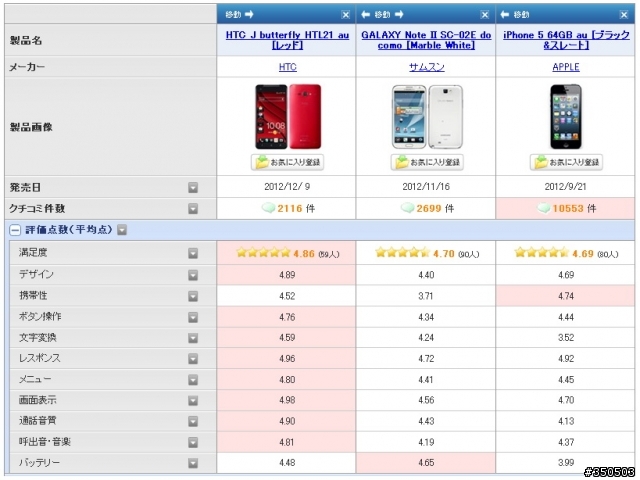640x480 pixels.
Task: Close the GALAXY Note II comparison column
Action: 484,15
